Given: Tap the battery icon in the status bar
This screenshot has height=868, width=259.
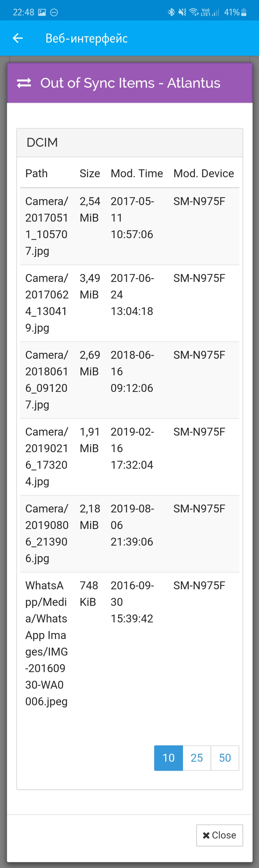Looking at the screenshot, I should click(244, 12).
